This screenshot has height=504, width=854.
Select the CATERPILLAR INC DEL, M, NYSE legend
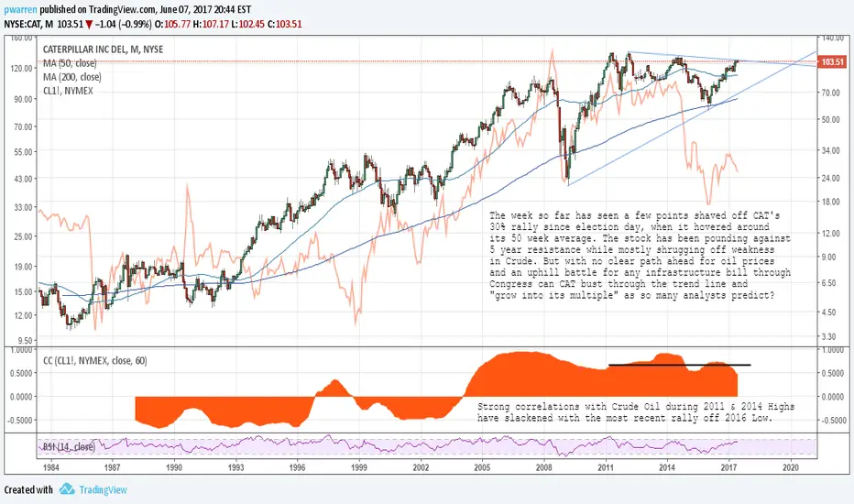click(x=103, y=49)
